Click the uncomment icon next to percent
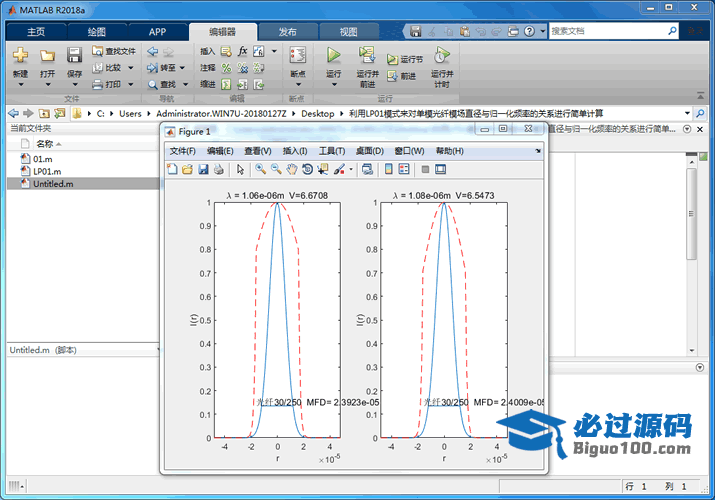The height and width of the screenshot is (500, 715). (243, 68)
